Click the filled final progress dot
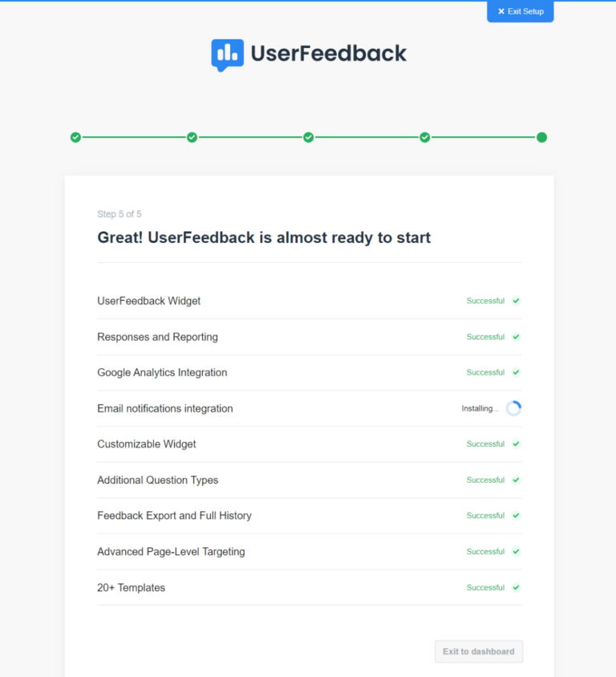 click(541, 137)
